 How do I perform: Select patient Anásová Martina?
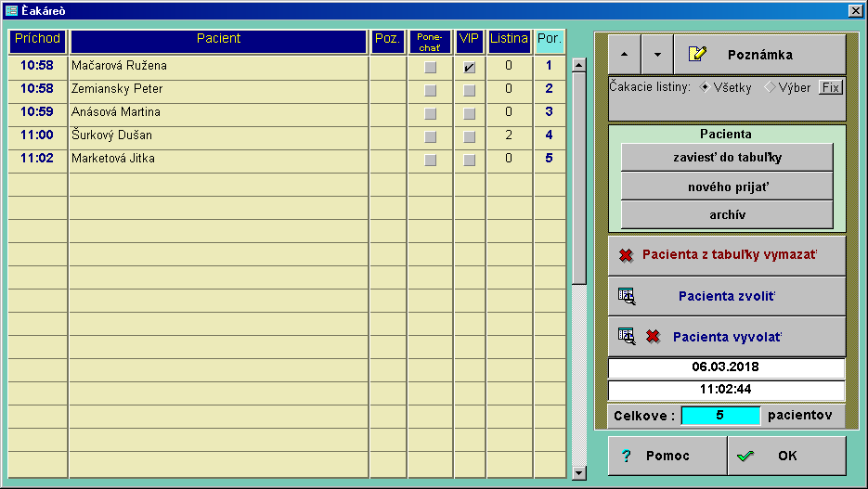(219, 112)
